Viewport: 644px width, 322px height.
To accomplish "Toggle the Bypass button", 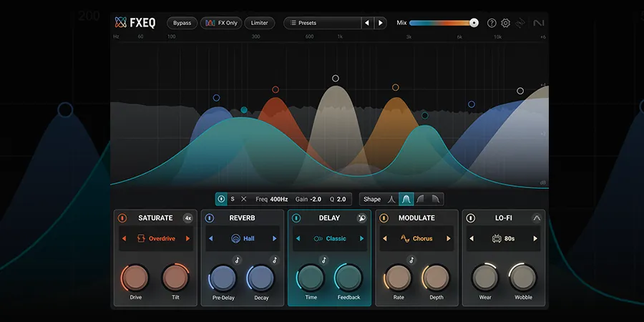I will pos(182,23).
